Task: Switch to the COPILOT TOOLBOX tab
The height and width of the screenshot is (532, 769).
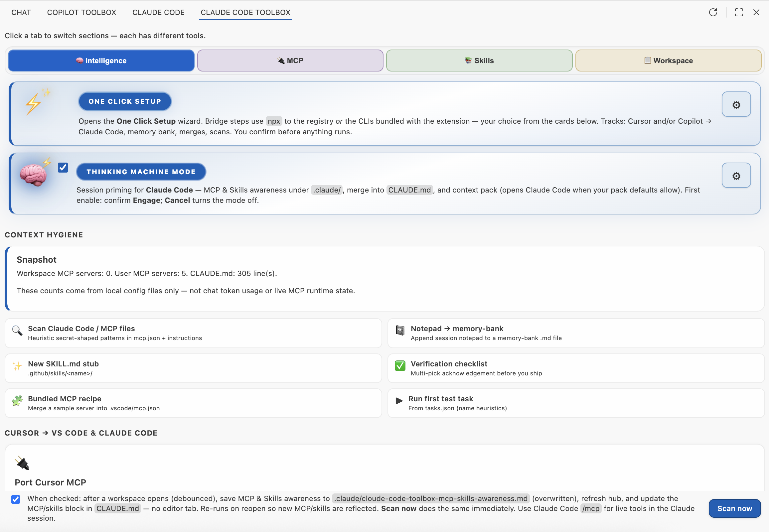Action: pyautogui.click(x=82, y=12)
